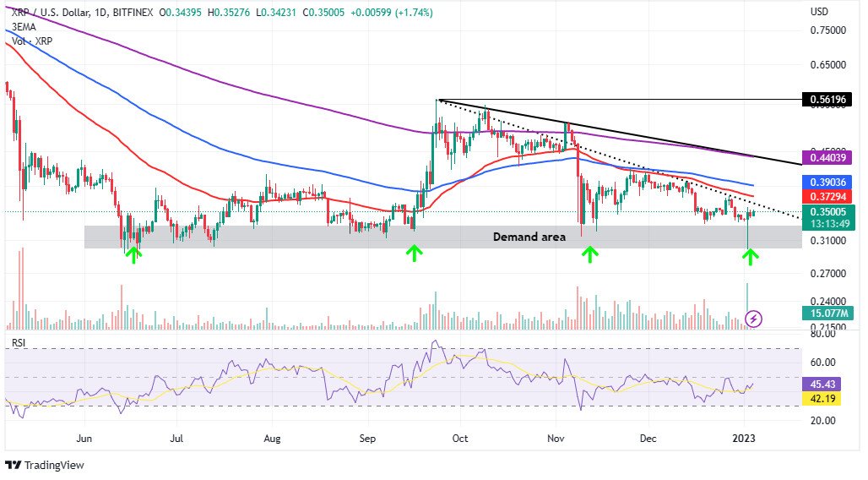
Task: Click the Dec date on the time axis
Action: click(x=648, y=439)
